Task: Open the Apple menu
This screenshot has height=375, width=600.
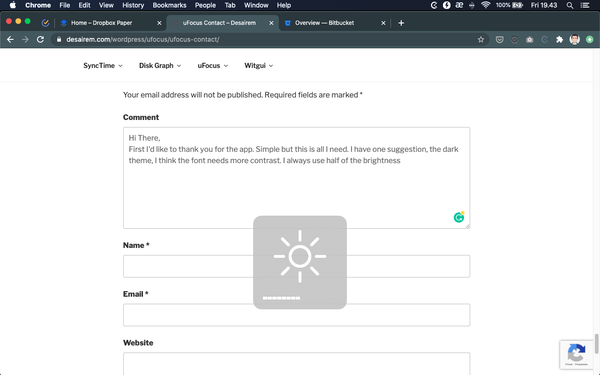Action: 13,5
